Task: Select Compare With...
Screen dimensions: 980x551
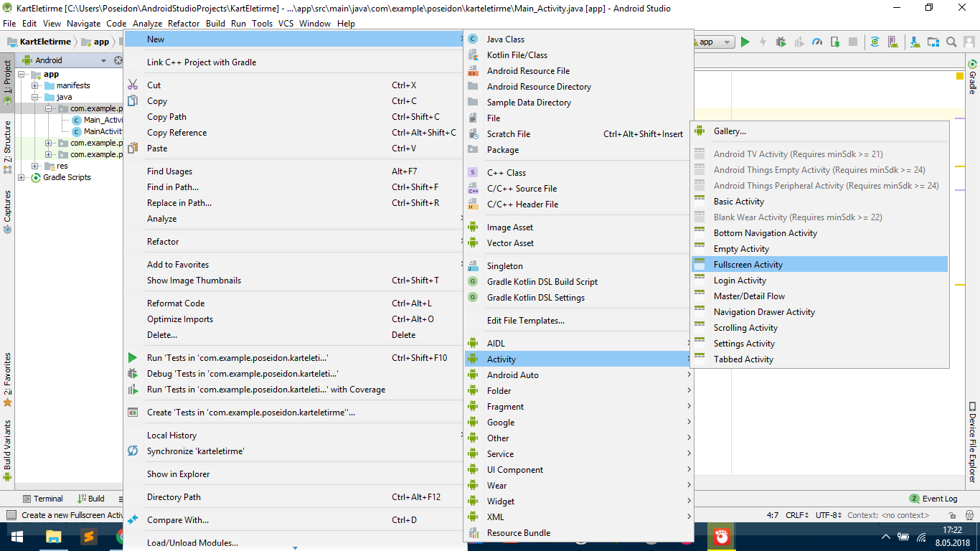Action: click(x=294, y=520)
